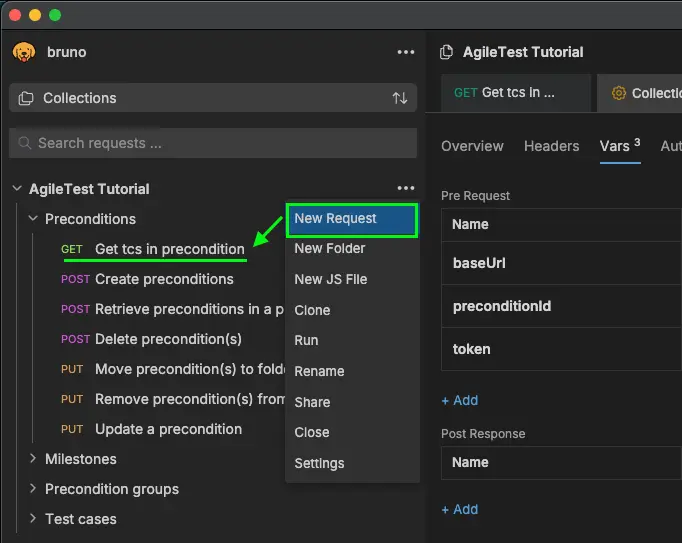The image size is (682, 543).
Task: Sort collections with the up-down arrows icon
Action: coord(400,98)
